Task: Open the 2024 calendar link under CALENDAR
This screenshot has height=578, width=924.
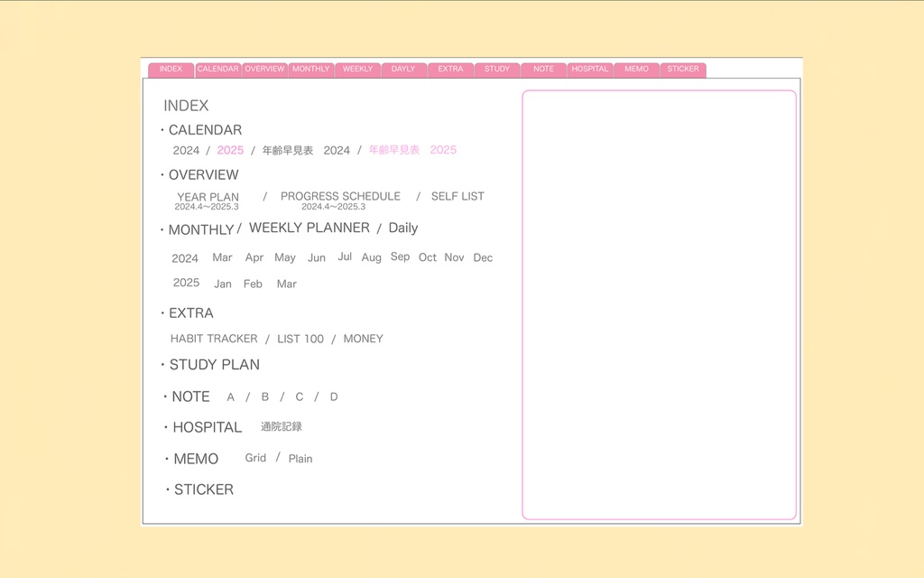Action: 186,151
